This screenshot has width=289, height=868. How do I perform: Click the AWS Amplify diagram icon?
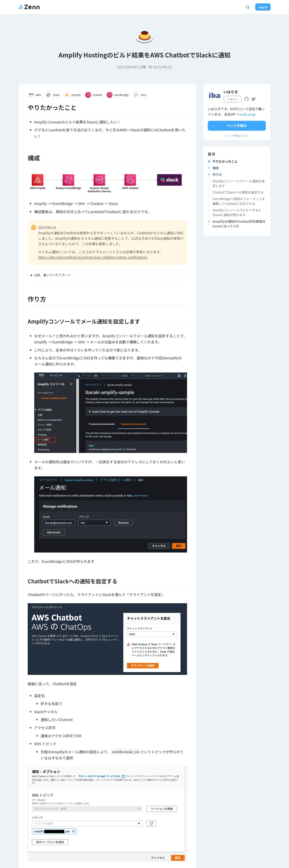(x=37, y=180)
